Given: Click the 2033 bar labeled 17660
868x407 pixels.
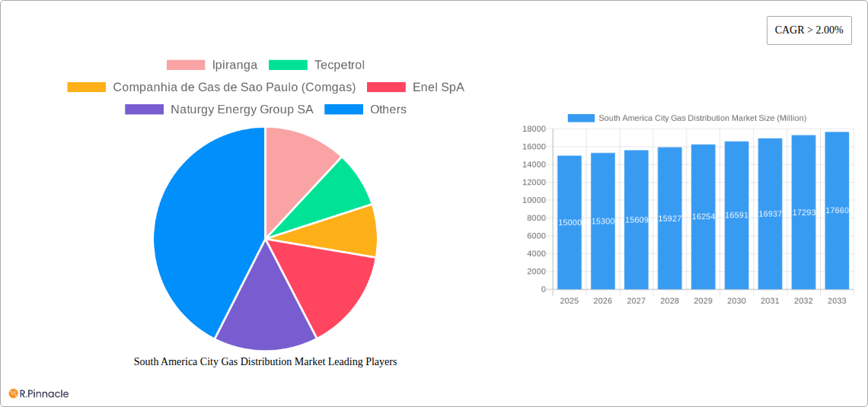Looking at the screenshot, I should [x=837, y=211].
